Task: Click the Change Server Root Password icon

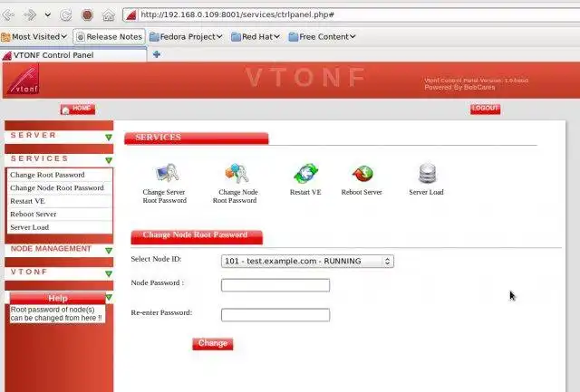Action: click(x=167, y=173)
